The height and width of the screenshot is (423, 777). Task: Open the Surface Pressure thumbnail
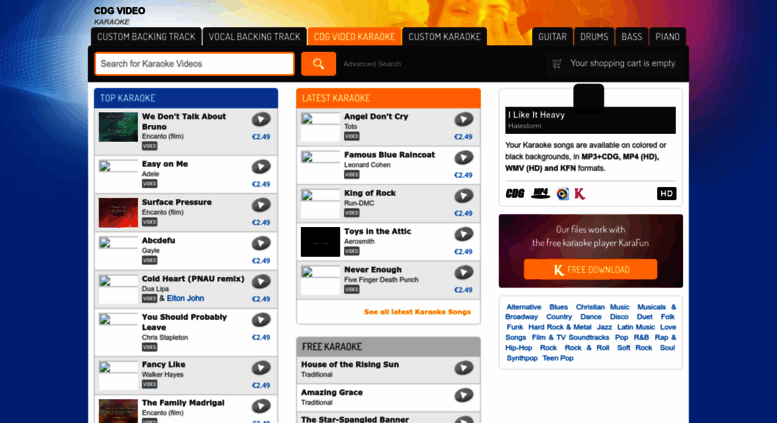point(118,212)
